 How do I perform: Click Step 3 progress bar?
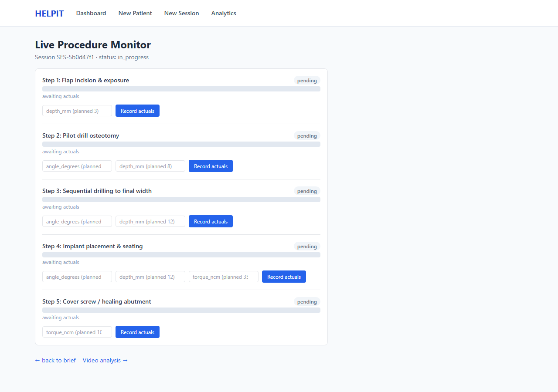click(x=181, y=199)
